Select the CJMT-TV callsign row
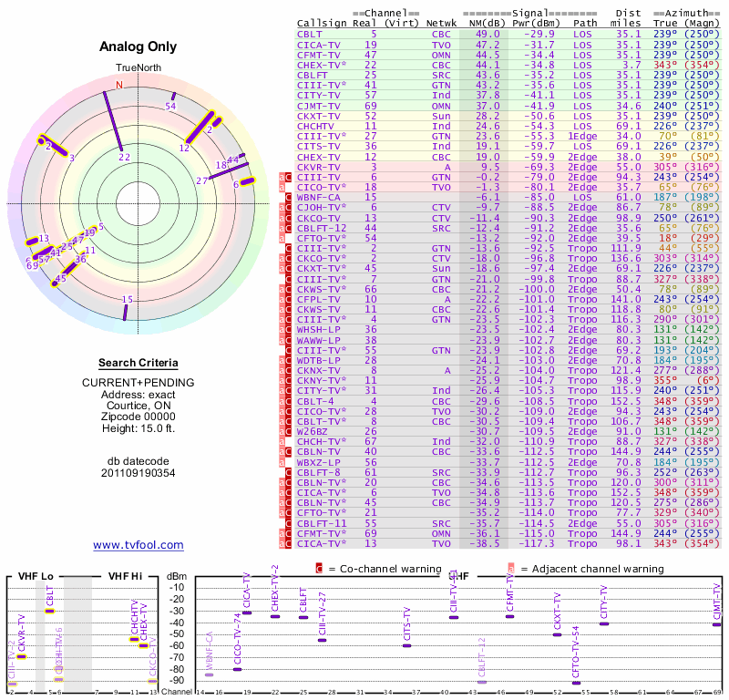The height and width of the screenshot is (700, 729). click(318, 106)
